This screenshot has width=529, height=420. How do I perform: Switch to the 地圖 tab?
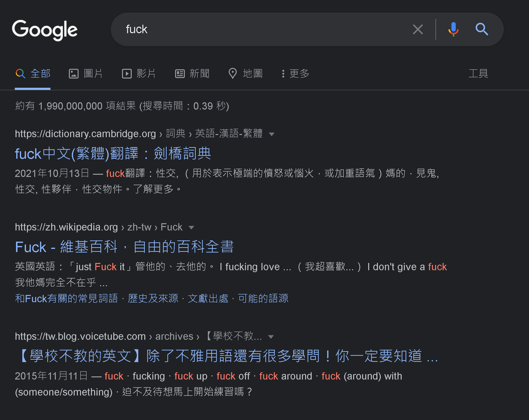click(x=246, y=74)
